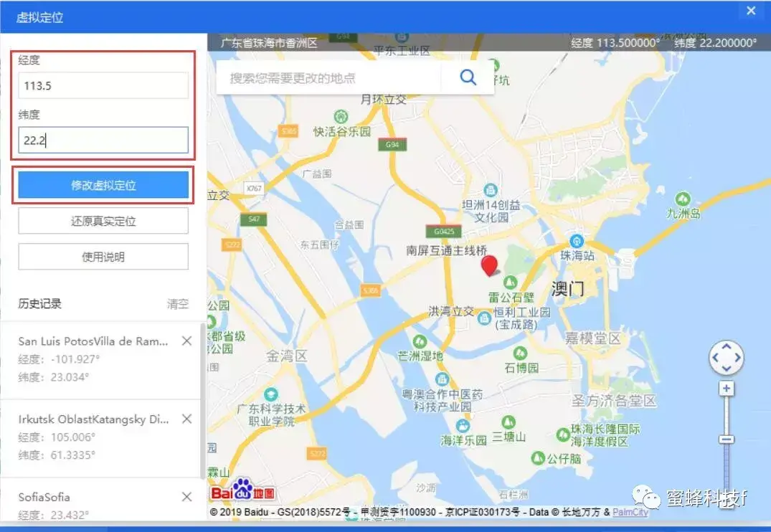Remove the SofiaSofia history record
This screenshot has width=771, height=532.
tap(186, 497)
